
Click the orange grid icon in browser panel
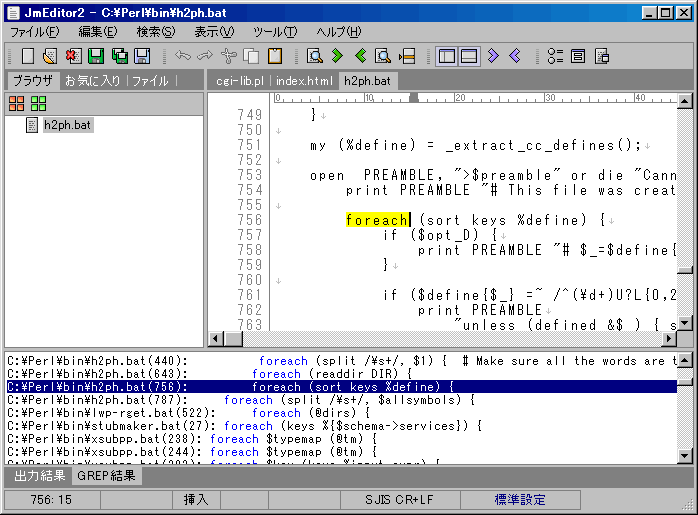[x=17, y=103]
